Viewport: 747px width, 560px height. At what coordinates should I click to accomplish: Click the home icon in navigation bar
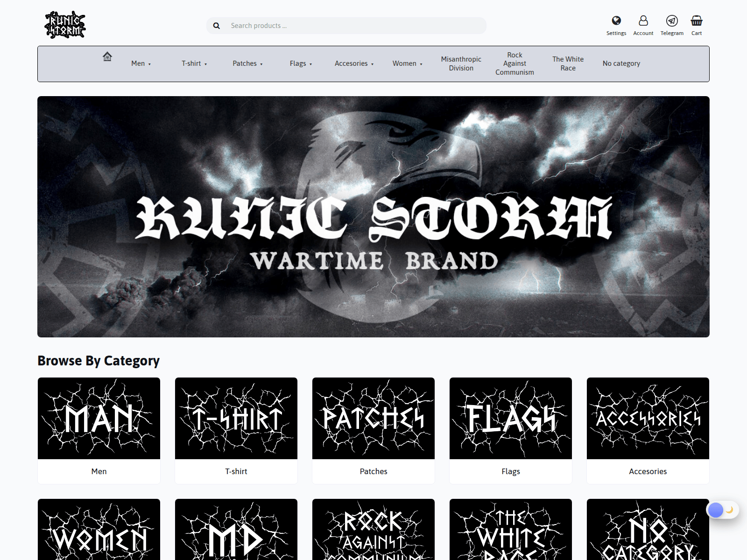(x=107, y=57)
